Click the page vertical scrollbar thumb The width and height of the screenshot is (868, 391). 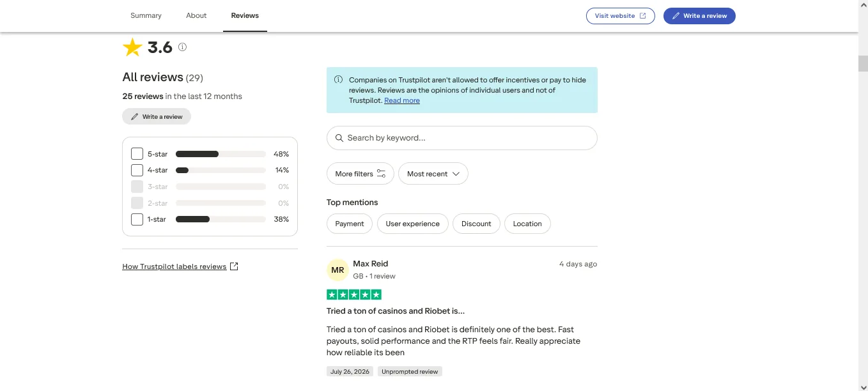[863, 64]
